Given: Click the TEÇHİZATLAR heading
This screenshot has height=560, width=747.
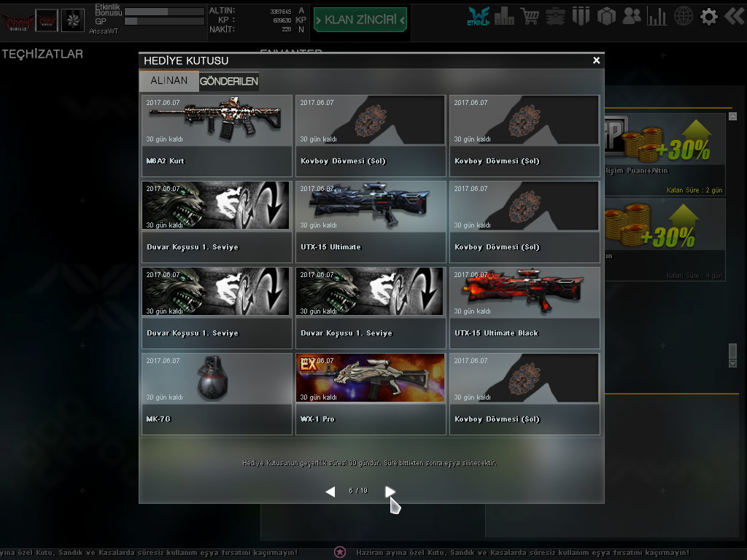Looking at the screenshot, I should [x=42, y=54].
